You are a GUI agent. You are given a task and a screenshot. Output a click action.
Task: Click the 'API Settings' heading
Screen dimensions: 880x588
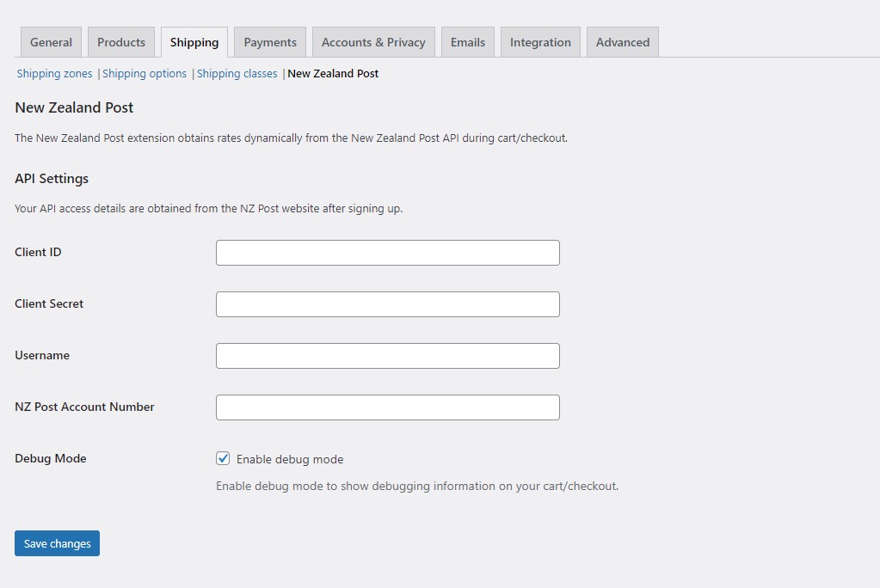[x=52, y=179]
